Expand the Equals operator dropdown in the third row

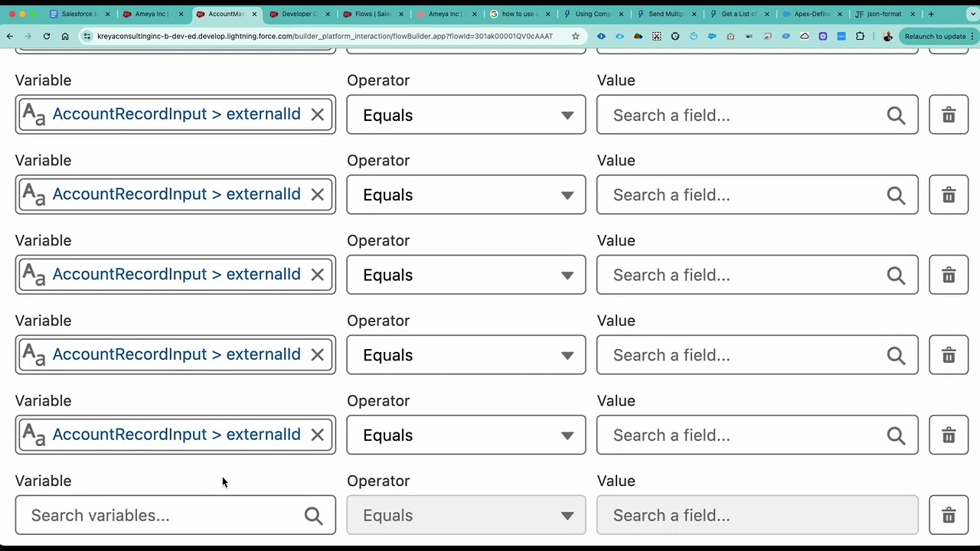465,275
